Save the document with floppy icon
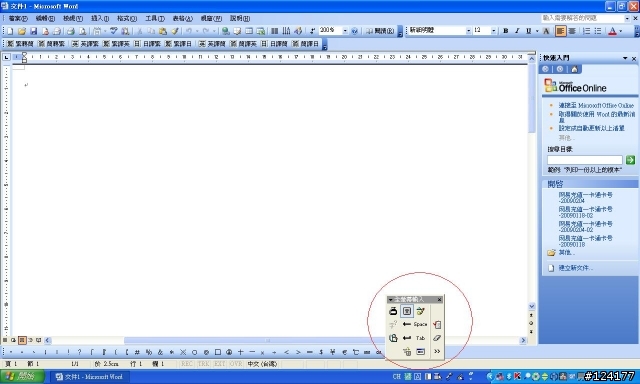640x384 pixels. pos(33,31)
